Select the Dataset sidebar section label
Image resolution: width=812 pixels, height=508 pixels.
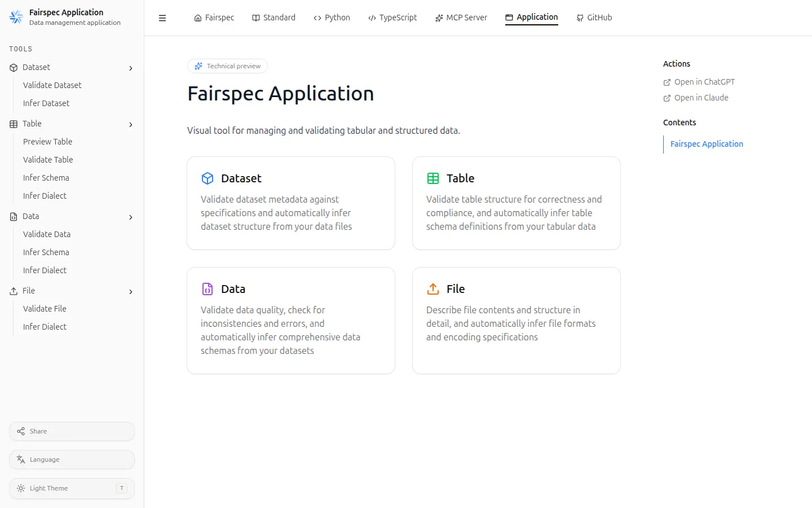(37, 67)
